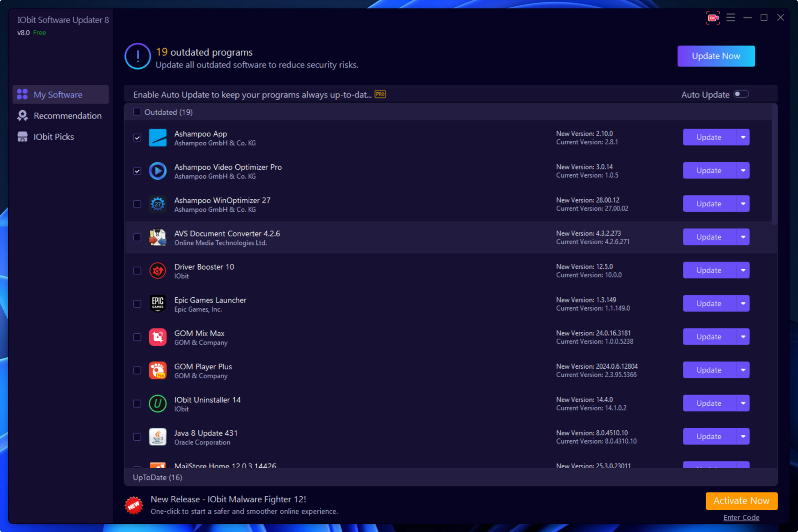Select Recommendation in the sidebar
This screenshot has height=532, width=798.
(67, 115)
